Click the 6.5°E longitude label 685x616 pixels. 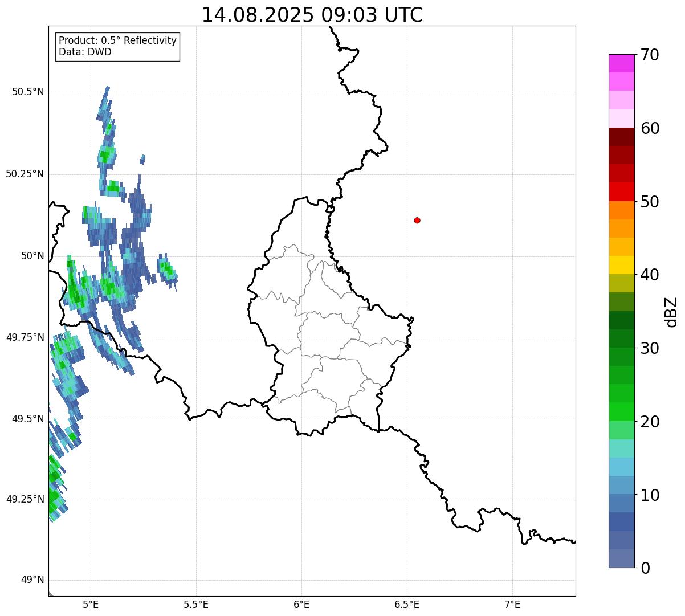click(407, 604)
